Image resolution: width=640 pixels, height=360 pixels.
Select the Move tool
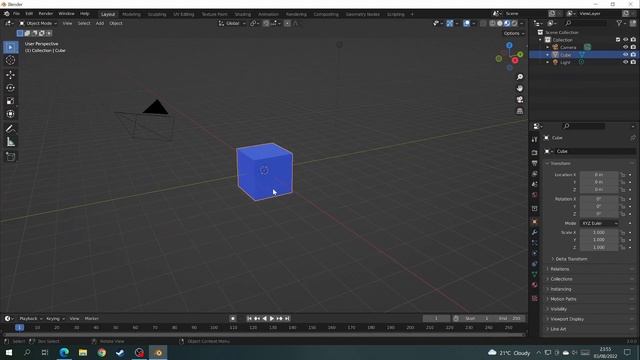(x=11, y=75)
